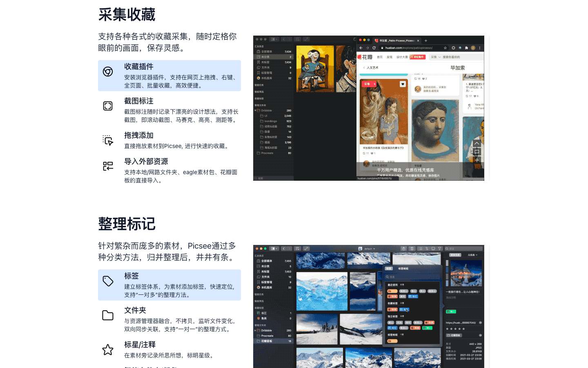Click the expand arrows icon in tagging demo toolbar
This screenshot has height=368, width=588.
point(306,249)
